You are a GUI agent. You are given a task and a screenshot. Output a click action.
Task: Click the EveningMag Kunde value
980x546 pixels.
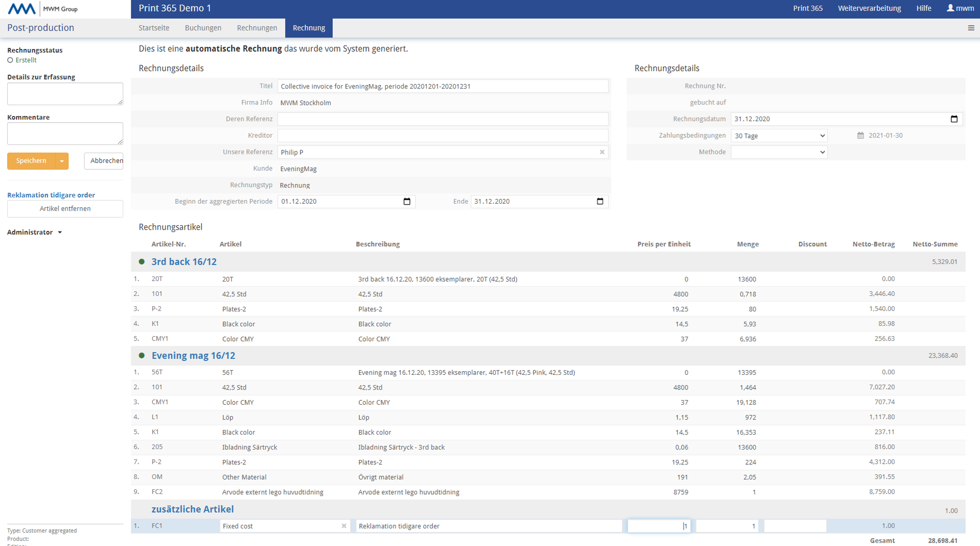point(298,169)
